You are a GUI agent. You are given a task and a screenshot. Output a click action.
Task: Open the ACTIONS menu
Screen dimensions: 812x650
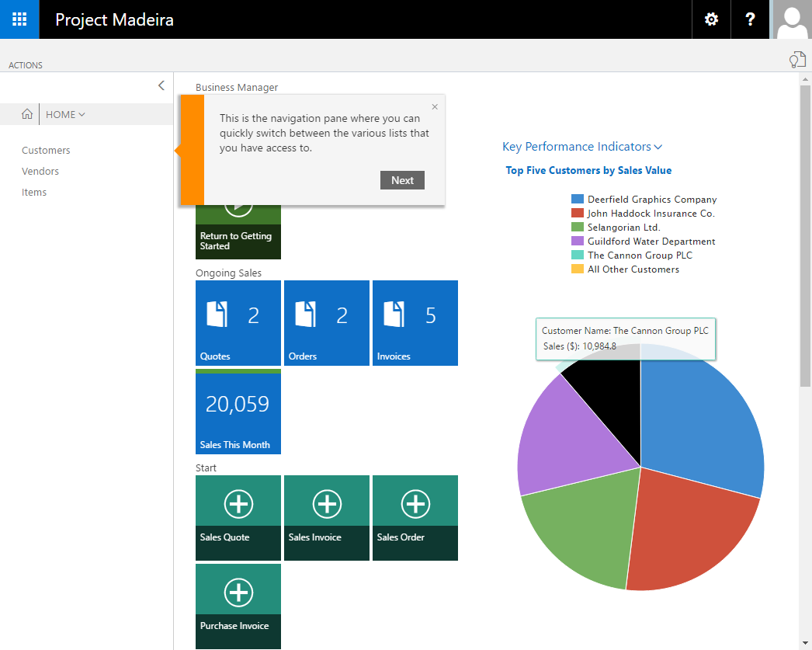click(x=26, y=65)
